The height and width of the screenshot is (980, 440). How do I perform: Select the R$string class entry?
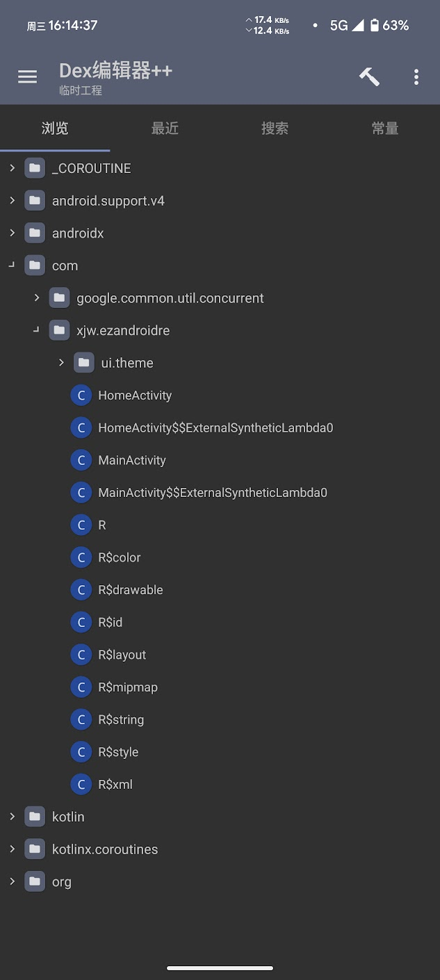point(121,720)
